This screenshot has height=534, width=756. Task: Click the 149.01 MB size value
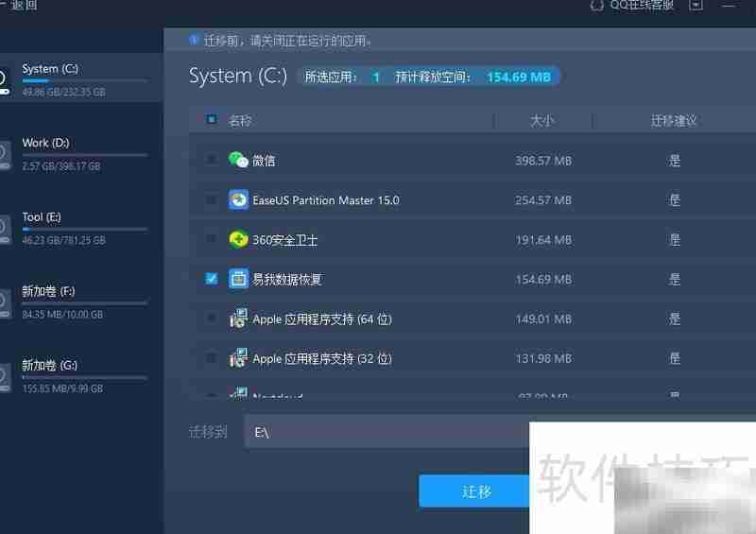pyautogui.click(x=543, y=319)
